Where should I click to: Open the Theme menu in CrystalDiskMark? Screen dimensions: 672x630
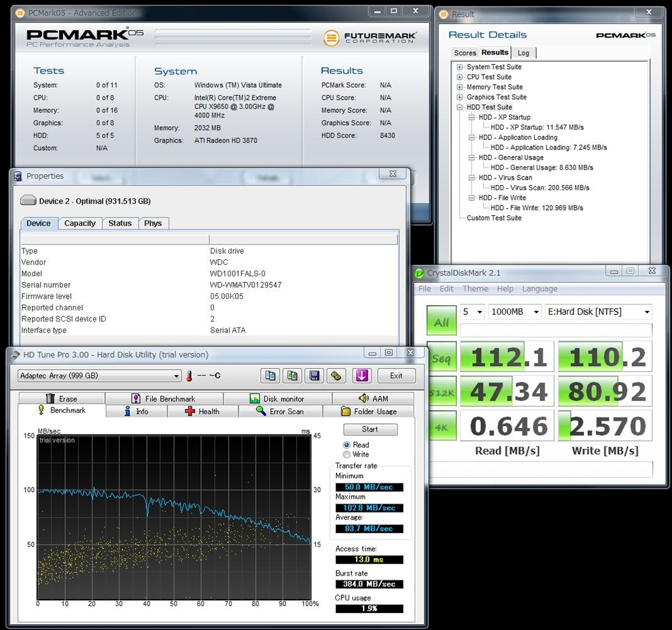click(x=475, y=289)
